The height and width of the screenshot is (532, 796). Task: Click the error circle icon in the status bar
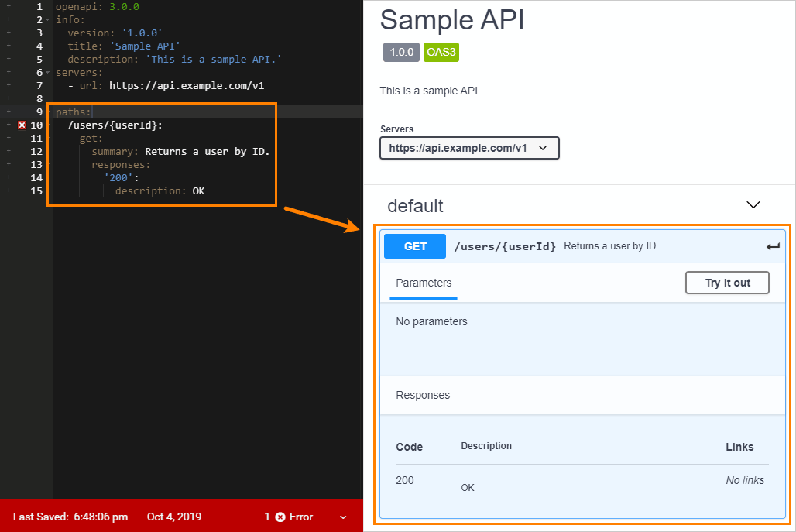click(279, 517)
